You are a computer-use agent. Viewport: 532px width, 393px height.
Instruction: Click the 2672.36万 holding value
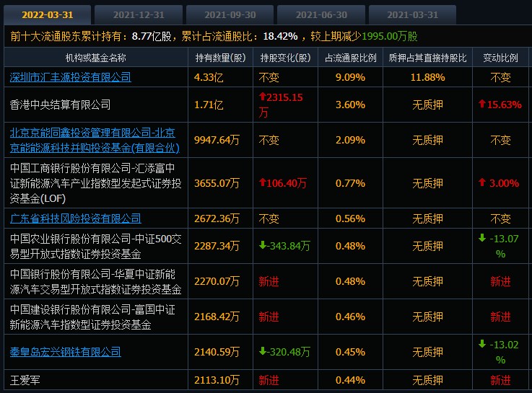[217, 219]
